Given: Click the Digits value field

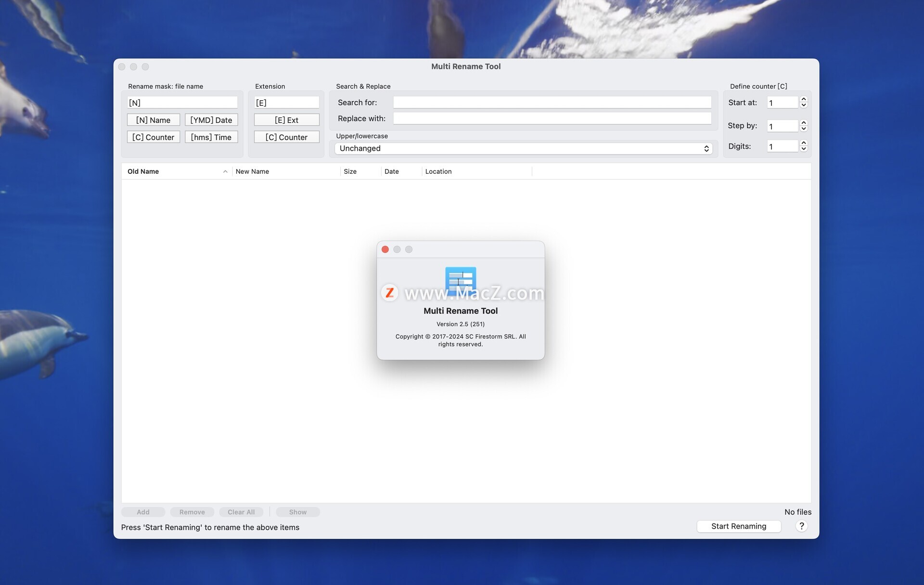Looking at the screenshot, I should (x=783, y=146).
